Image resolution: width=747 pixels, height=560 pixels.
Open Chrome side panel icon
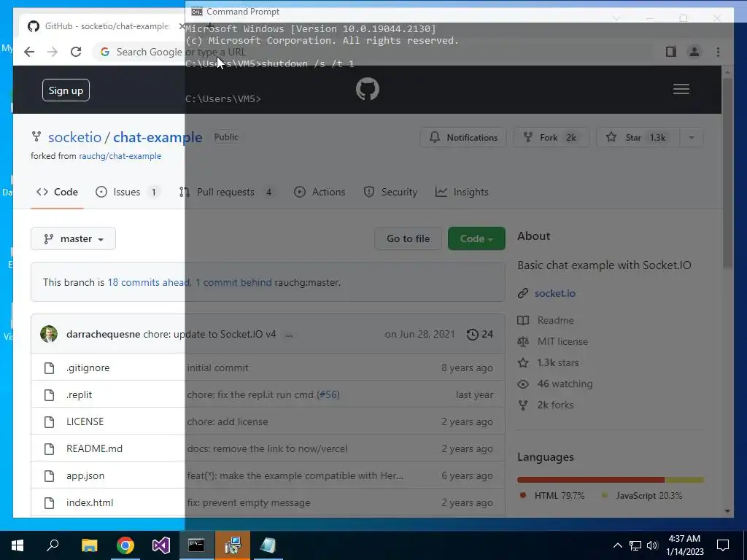pyautogui.click(x=671, y=52)
